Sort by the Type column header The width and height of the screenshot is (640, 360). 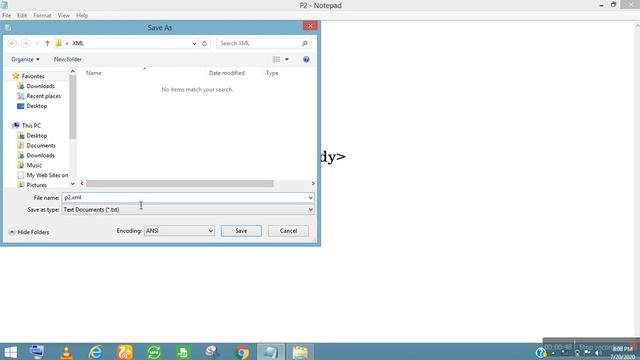tap(272, 73)
